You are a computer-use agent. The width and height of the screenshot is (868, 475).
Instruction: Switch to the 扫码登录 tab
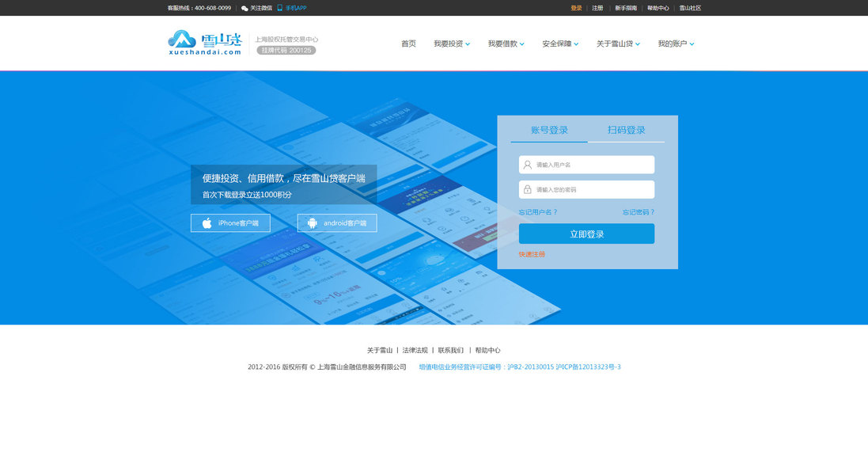pyautogui.click(x=626, y=130)
